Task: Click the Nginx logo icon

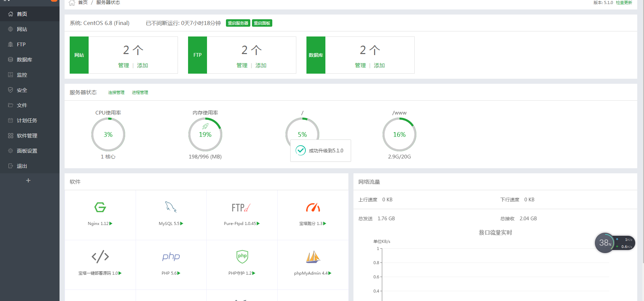Action: (100, 207)
